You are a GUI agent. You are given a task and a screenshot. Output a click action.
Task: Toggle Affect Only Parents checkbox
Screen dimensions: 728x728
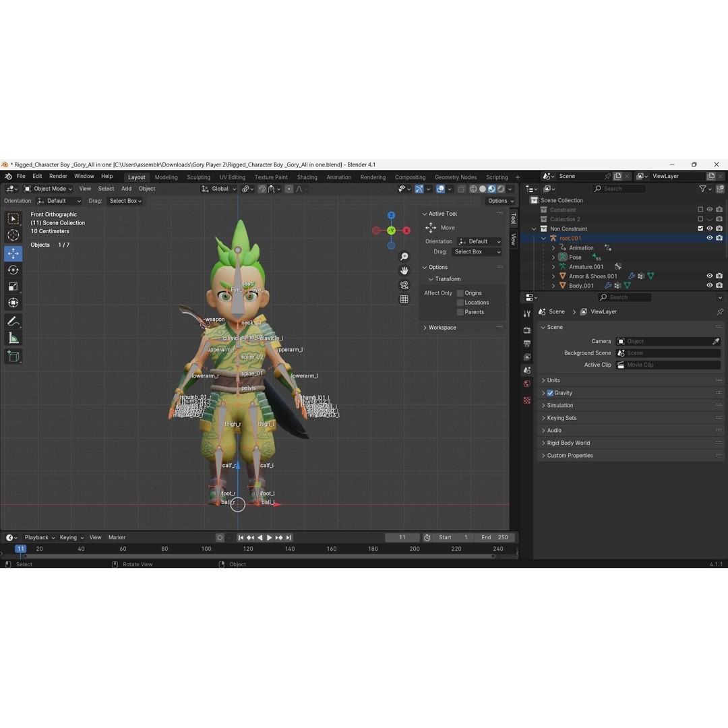[460, 312]
